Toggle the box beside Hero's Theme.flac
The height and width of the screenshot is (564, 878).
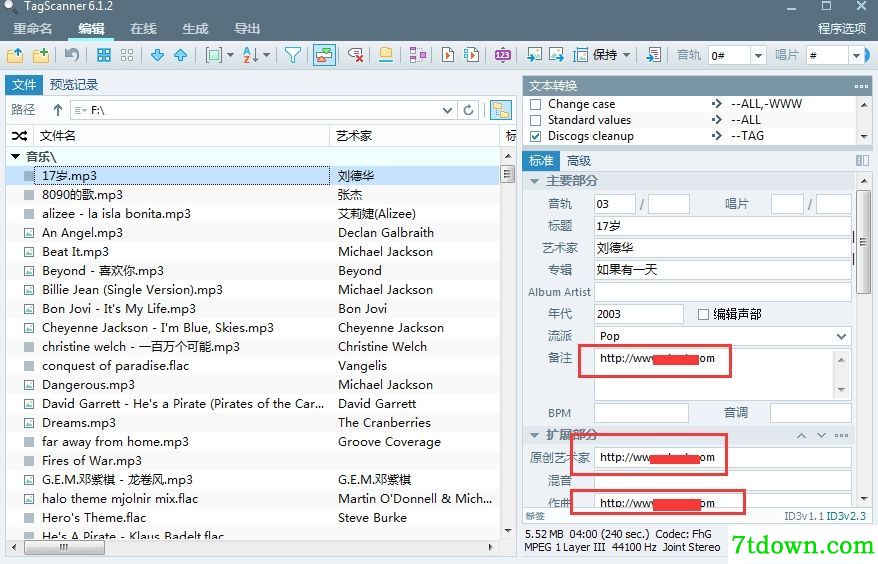(29, 518)
